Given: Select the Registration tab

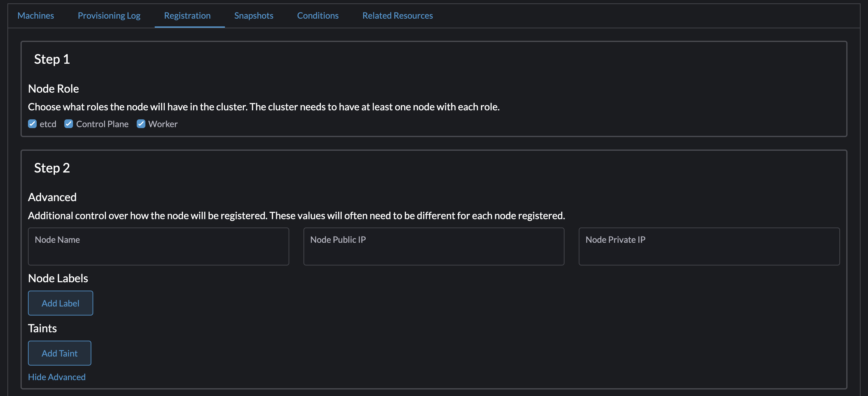Looking at the screenshot, I should [187, 16].
